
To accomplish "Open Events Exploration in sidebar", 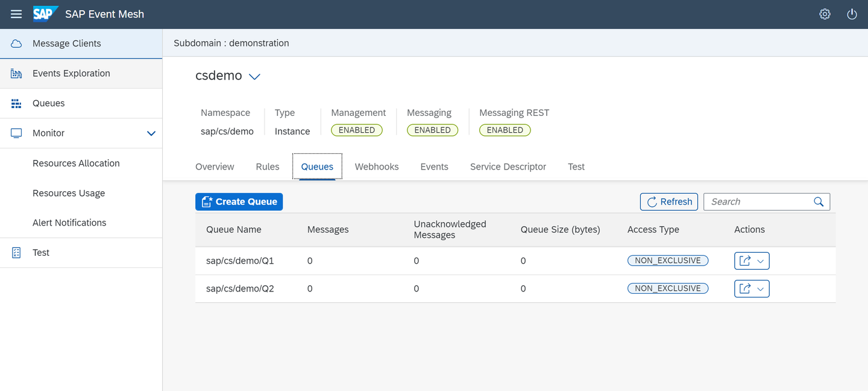I will coord(81,74).
